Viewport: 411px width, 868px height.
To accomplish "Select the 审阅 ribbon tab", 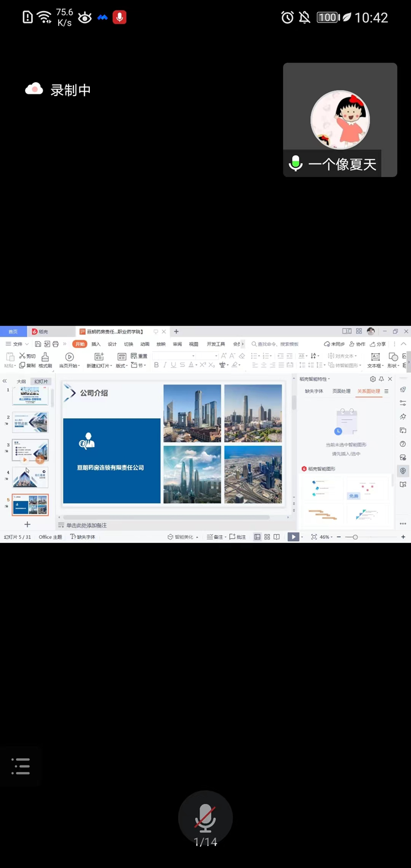I will (177, 344).
